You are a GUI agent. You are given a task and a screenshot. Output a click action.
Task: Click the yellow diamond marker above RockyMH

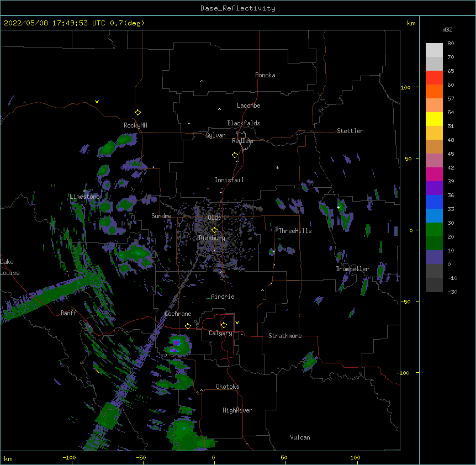point(137,113)
